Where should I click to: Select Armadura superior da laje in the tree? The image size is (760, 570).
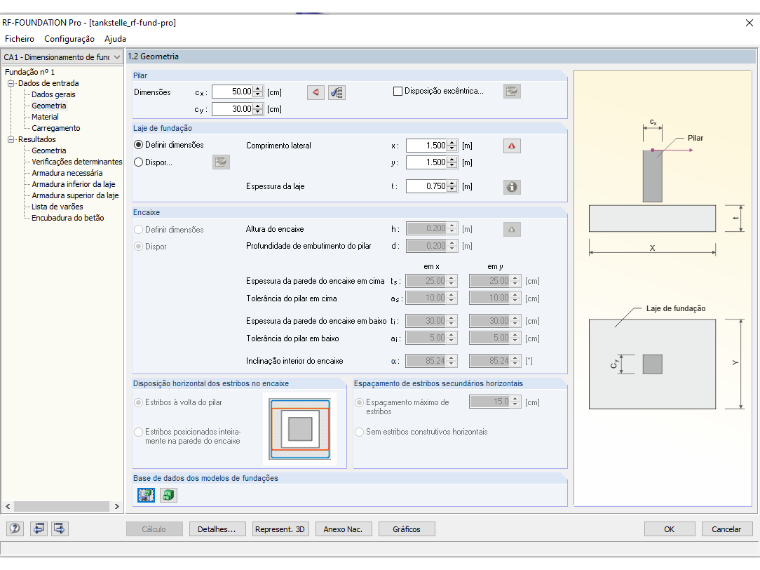[x=75, y=195]
